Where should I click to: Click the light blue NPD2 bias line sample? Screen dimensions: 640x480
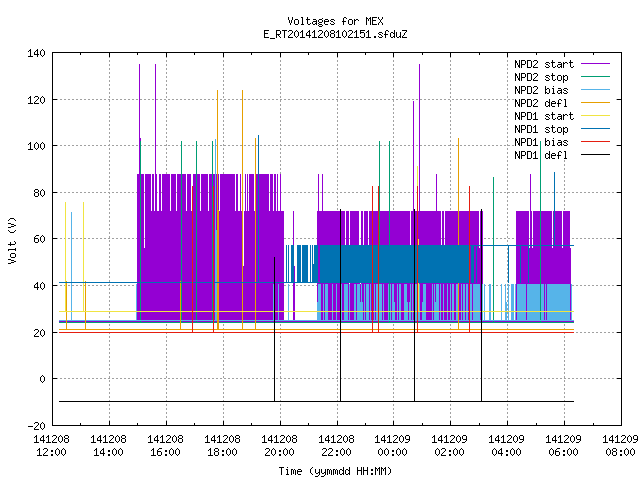(x=595, y=90)
